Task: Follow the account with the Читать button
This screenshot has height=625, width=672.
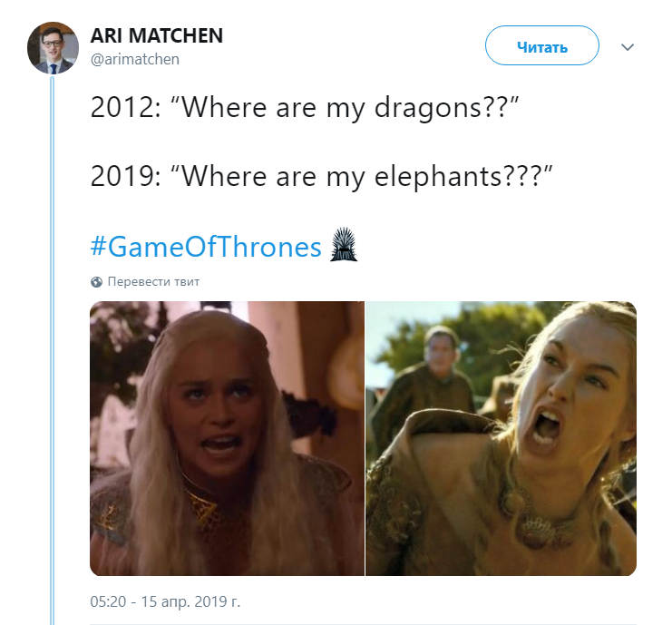Action: (541, 45)
